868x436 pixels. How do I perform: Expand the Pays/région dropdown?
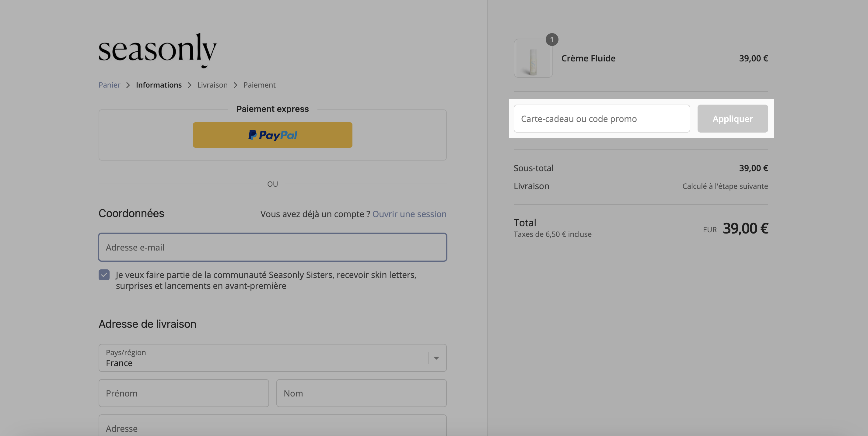pyautogui.click(x=273, y=358)
